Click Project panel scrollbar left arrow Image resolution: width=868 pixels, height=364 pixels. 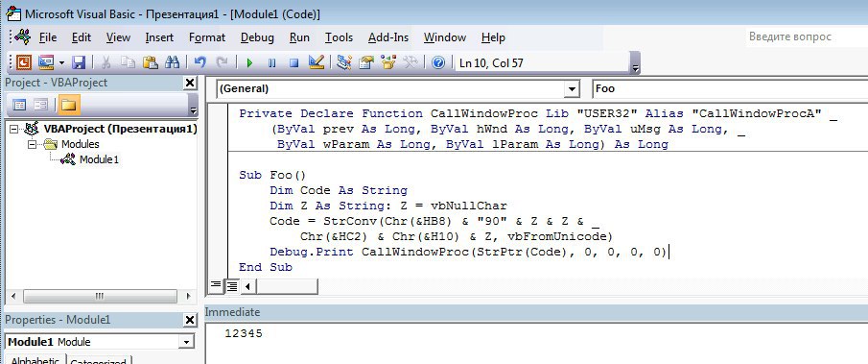coord(13,297)
